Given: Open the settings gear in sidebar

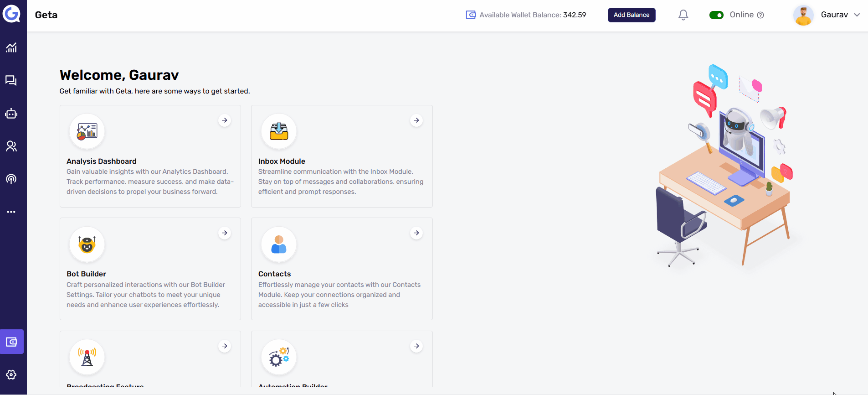Looking at the screenshot, I should [x=11, y=374].
